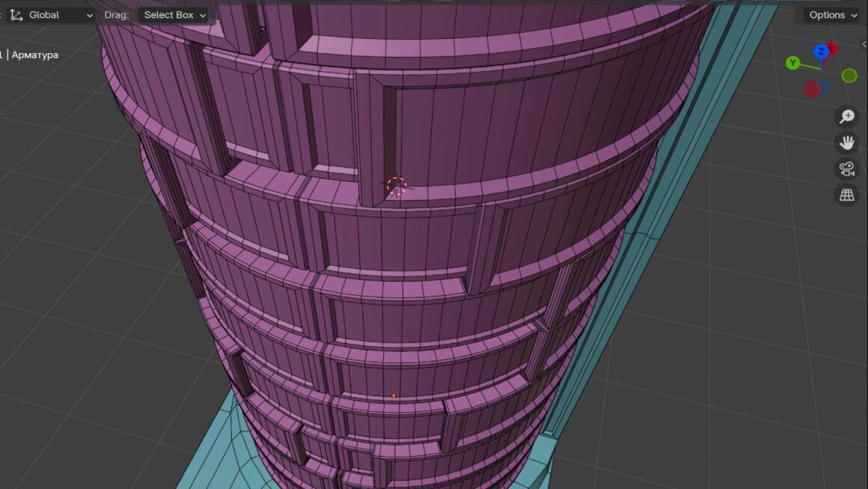Click the green Y axis on gizmo
Screen dimensions: 868x489
793,64
